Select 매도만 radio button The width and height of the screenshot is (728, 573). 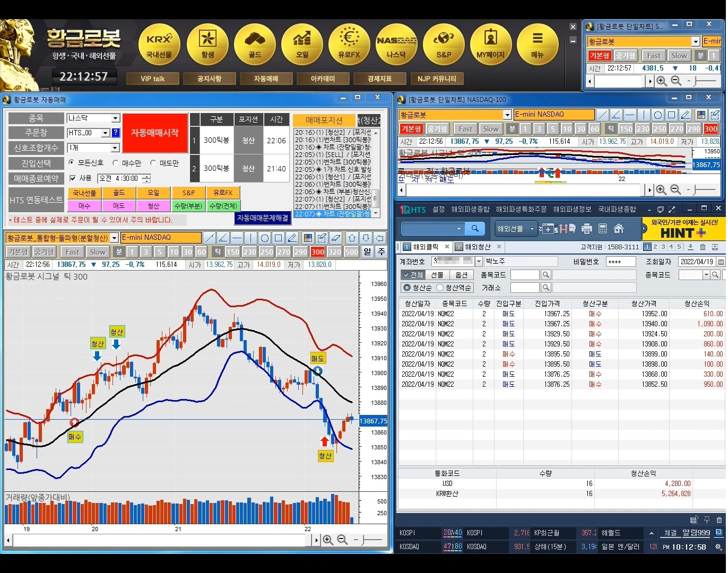click(x=153, y=163)
